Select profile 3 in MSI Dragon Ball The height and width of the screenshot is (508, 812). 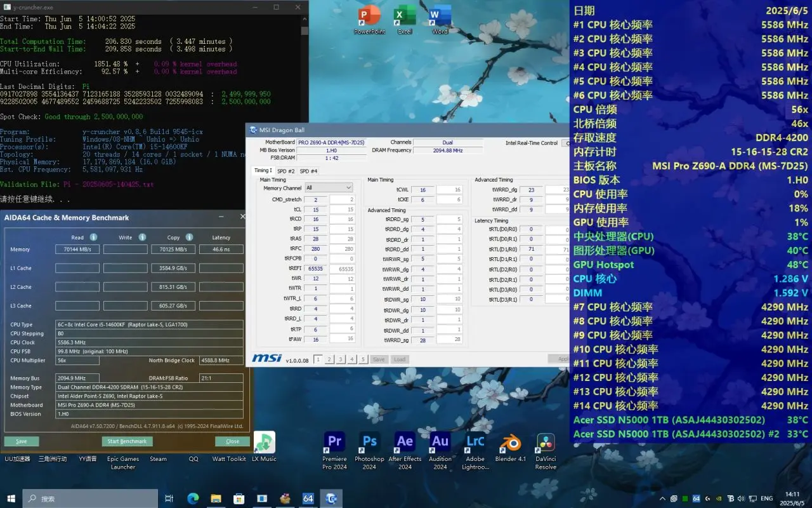coord(341,359)
